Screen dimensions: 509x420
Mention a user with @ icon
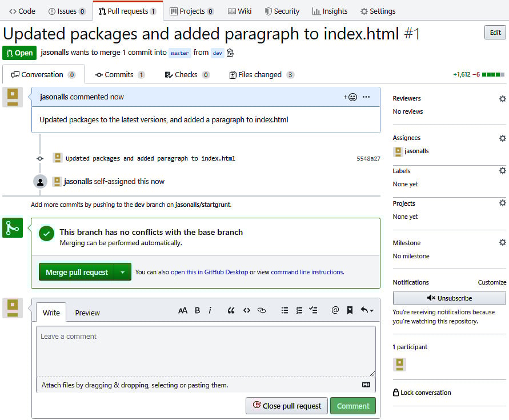[335, 310]
